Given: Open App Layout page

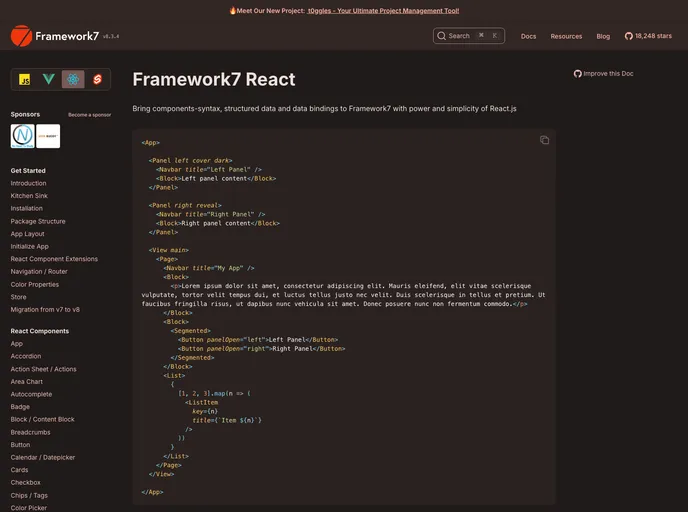Looking at the screenshot, I should click(27, 234).
